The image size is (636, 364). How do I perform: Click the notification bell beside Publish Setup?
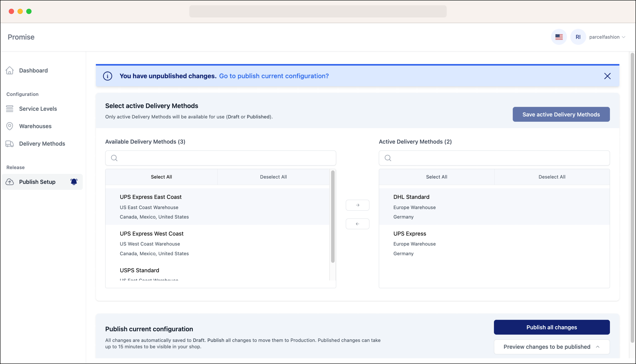[74, 182]
